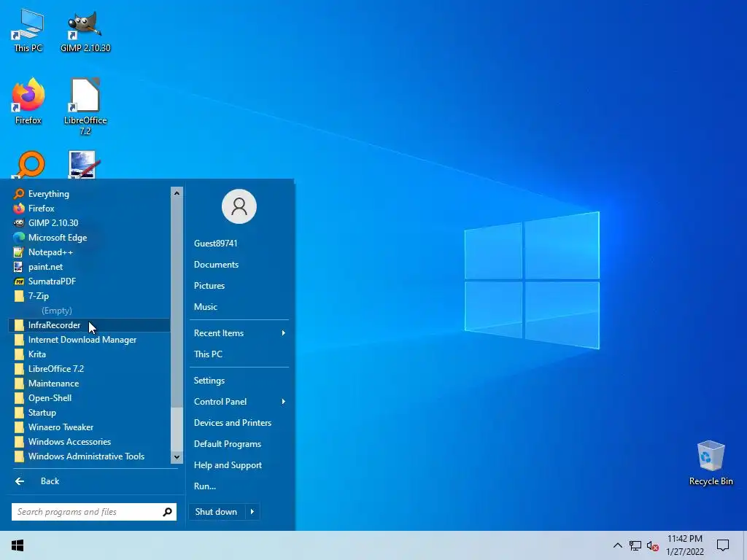Expand the 7-Zip program folder
Screen dimensions: 747x560
pos(90,296)
